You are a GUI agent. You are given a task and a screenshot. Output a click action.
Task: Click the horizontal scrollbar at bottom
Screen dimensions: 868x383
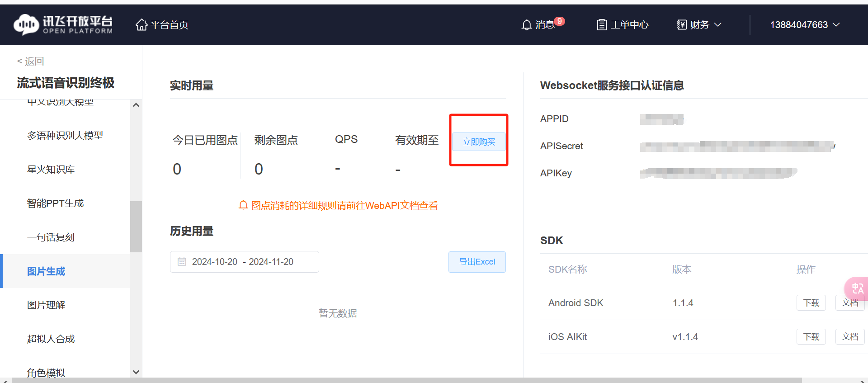click(x=407, y=380)
